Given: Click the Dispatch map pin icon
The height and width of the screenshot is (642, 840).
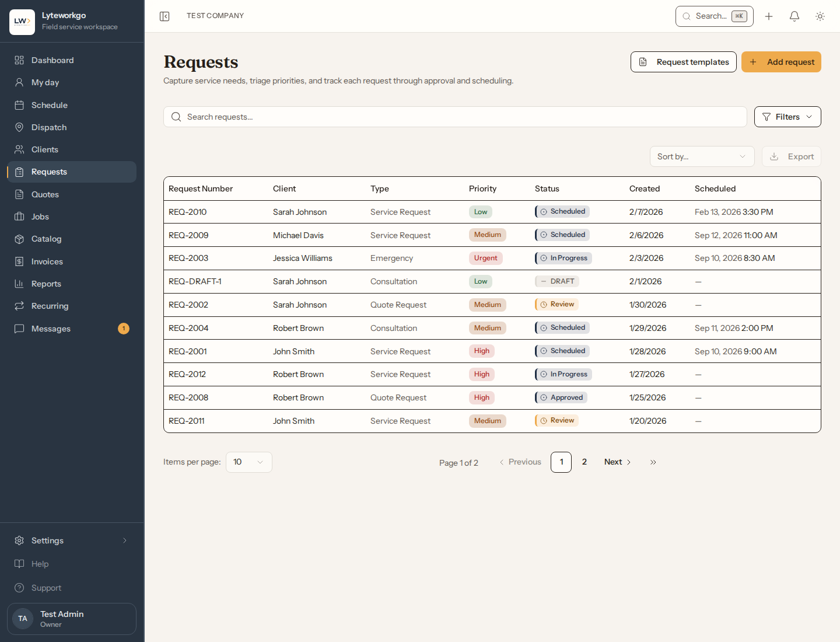Looking at the screenshot, I should (x=19, y=127).
